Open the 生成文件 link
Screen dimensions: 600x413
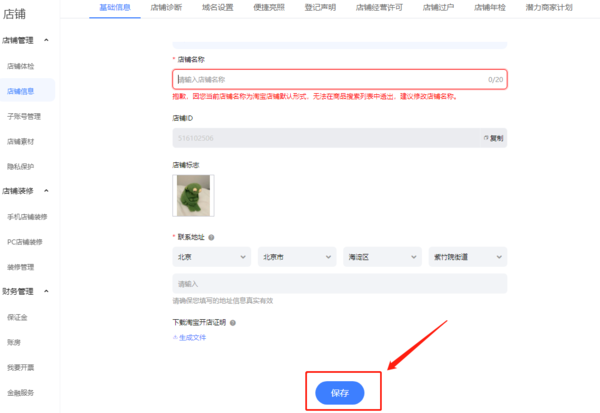click(189, 338)
